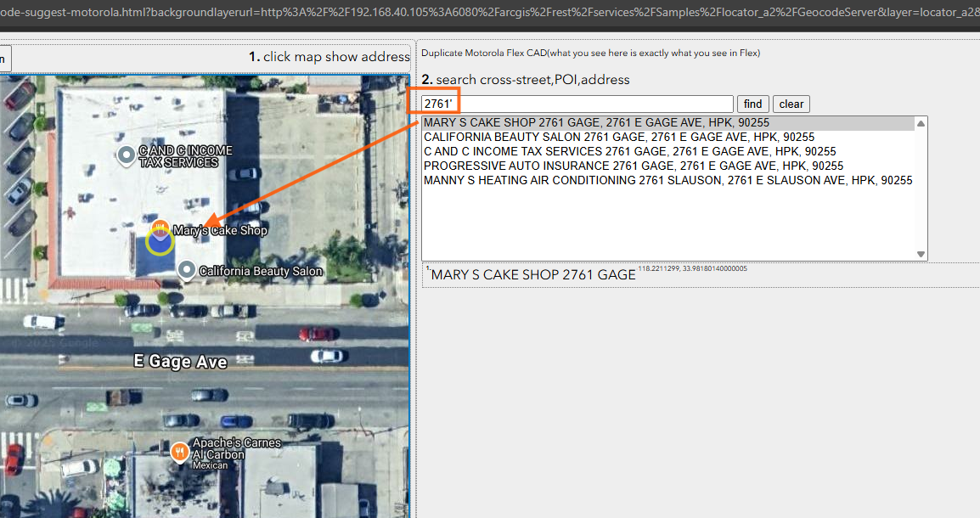
Task: Select MARY S CAKE SHOP suggestion in list
Action: (596, 123)
